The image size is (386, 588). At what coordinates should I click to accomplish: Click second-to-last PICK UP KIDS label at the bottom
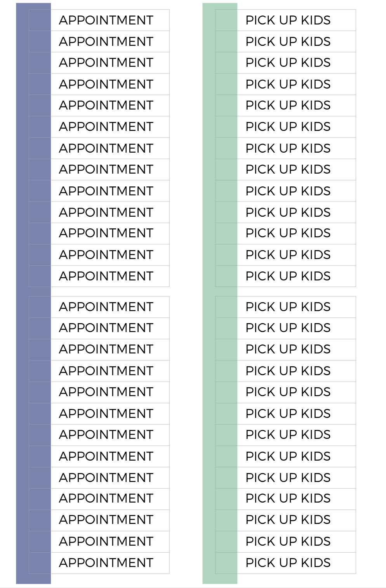(x=288, y=541)
